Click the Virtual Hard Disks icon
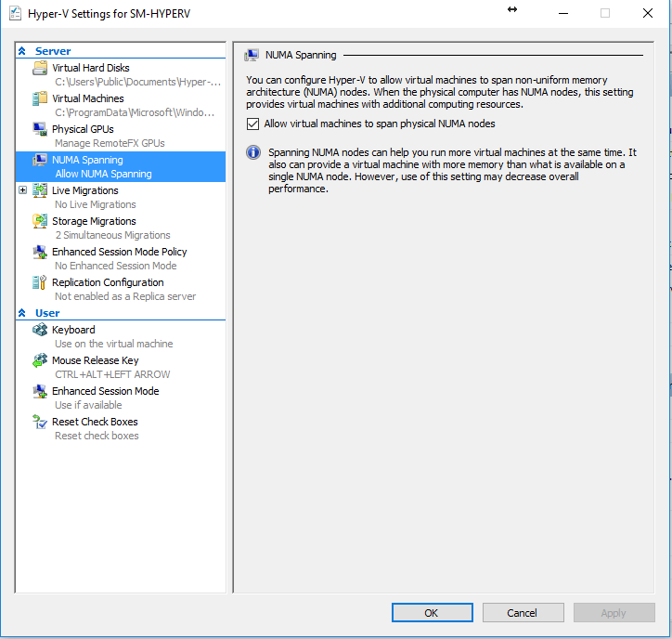The image size is (672, 639). [x=40, y=68]
